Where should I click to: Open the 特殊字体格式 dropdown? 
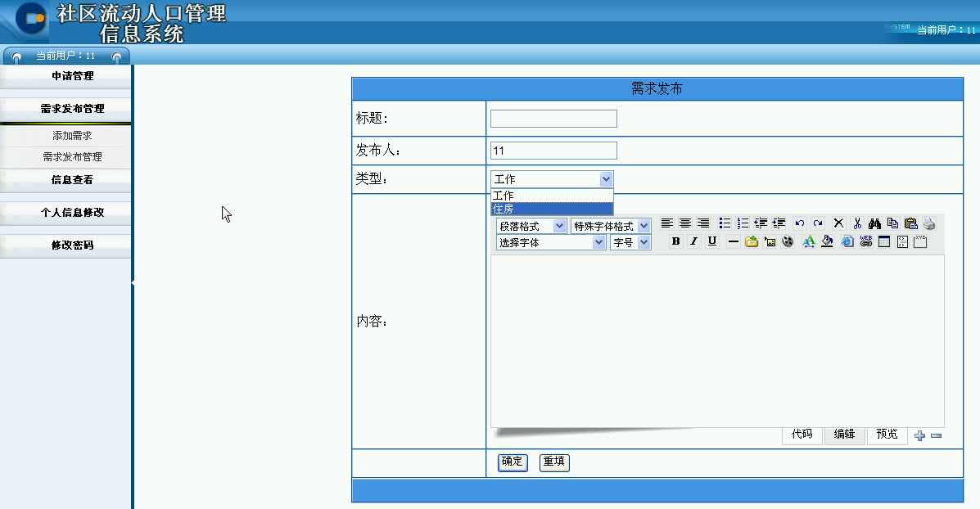[611, 226]
